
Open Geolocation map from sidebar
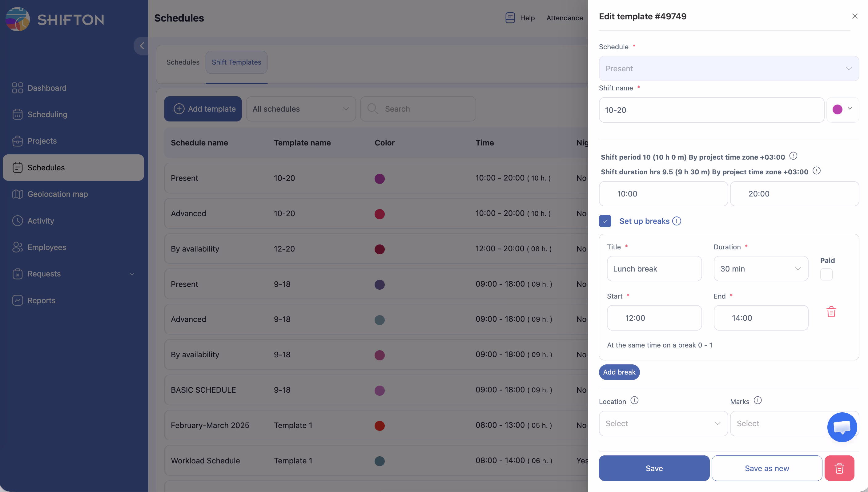tap(58, 194)
